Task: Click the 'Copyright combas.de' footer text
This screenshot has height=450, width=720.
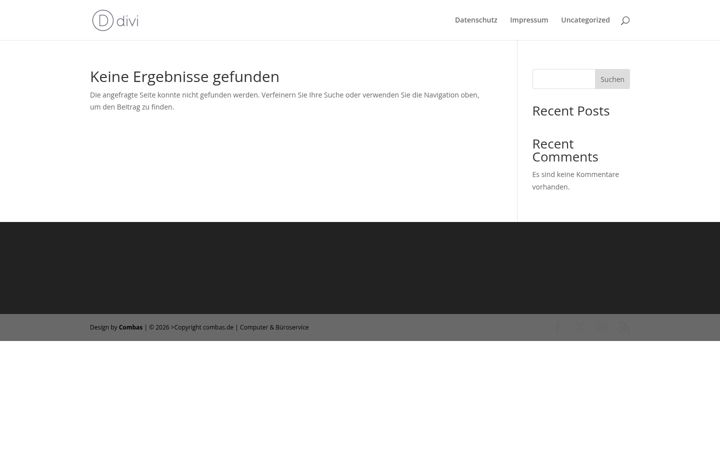Action: pos(203,327)
